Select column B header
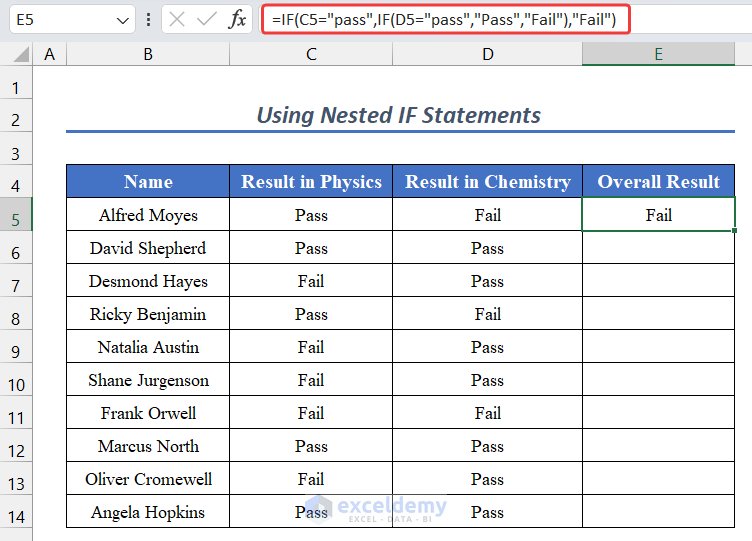The image size is (752, 541). pyautogui.click(x=148, y=54)
